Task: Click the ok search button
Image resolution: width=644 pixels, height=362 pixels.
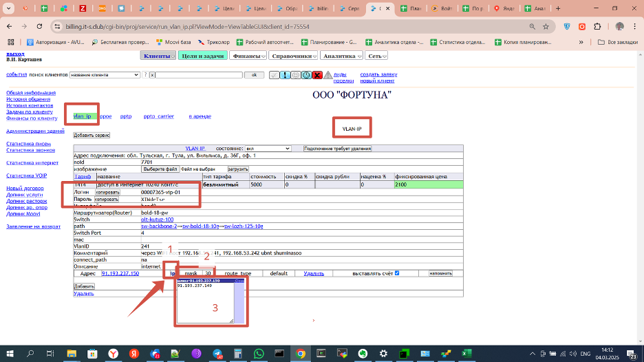Action: tap(255, 75)
